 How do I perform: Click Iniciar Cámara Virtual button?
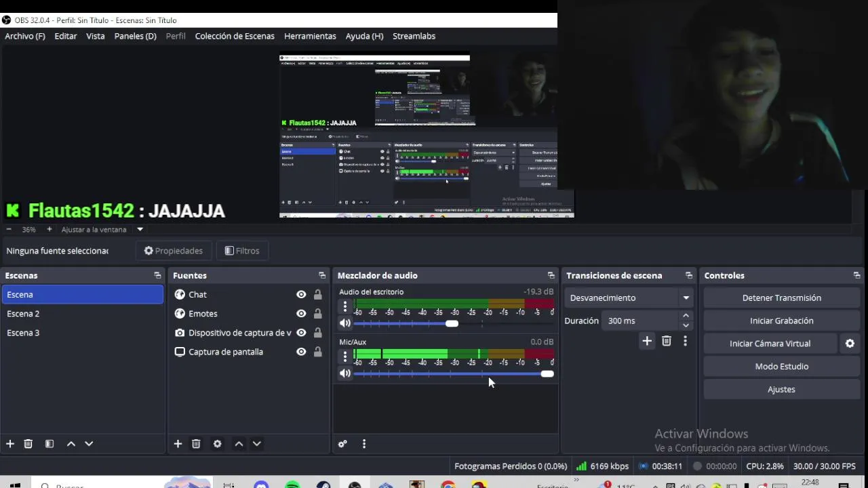pyautogui.click(x=770, y=344)
